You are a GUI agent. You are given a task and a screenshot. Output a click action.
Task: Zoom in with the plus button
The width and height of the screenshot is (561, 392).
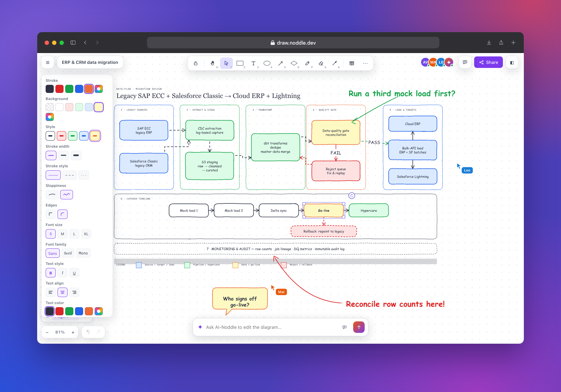(73, 333)
